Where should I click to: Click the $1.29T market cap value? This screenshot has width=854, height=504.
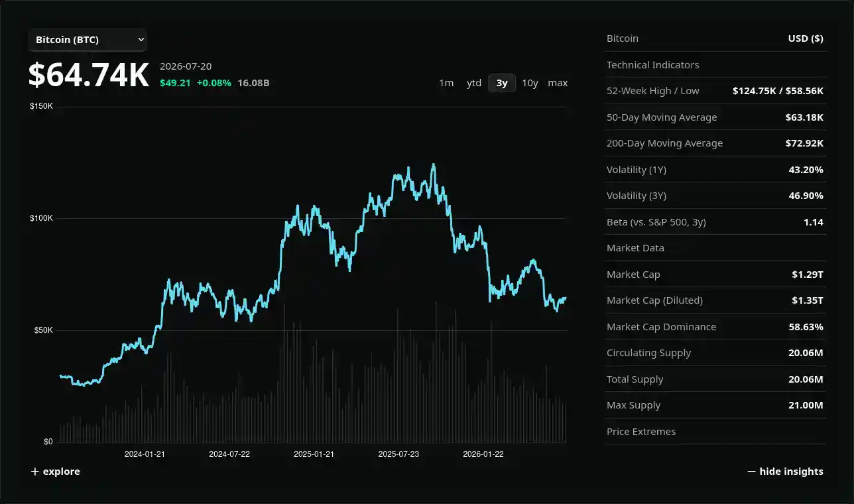(808, 275)
